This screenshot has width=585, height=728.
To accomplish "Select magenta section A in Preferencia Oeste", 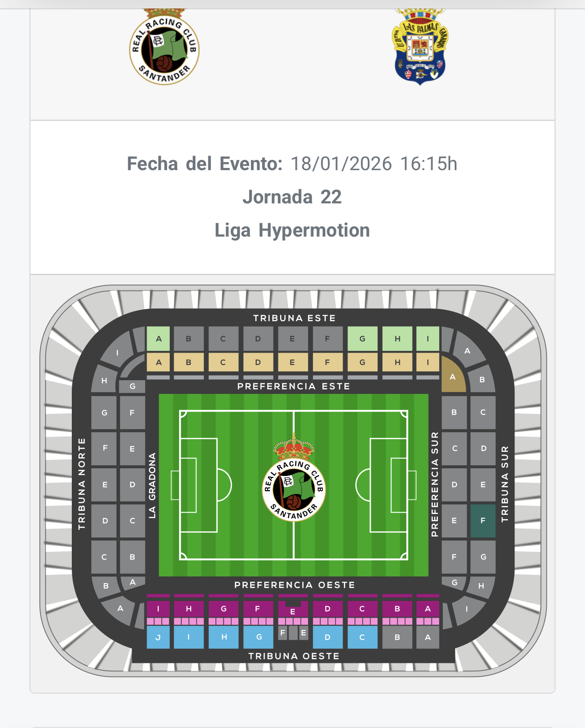I will tap(428, 609).
